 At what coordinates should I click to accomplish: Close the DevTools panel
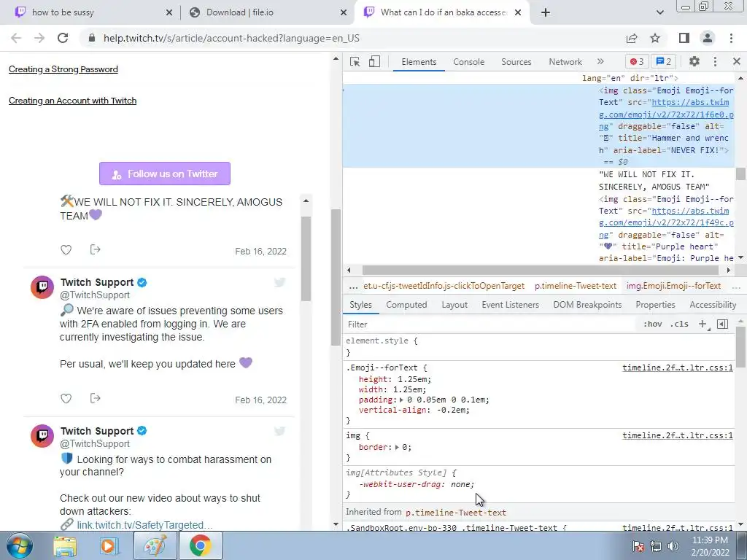[x=737, y=61]
